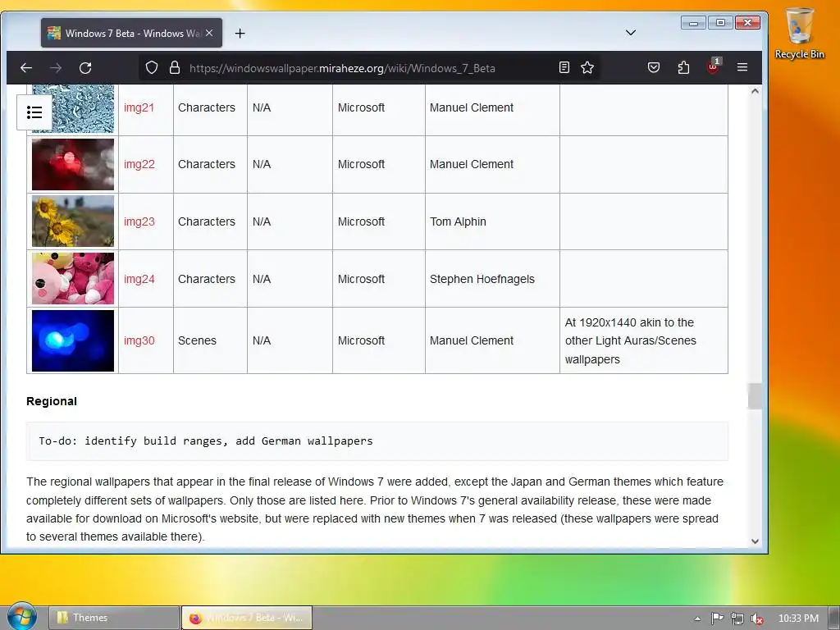Open uBlock Origin extension icon
The width and height of the screenshot is (840, 630).
coord(713,67)
